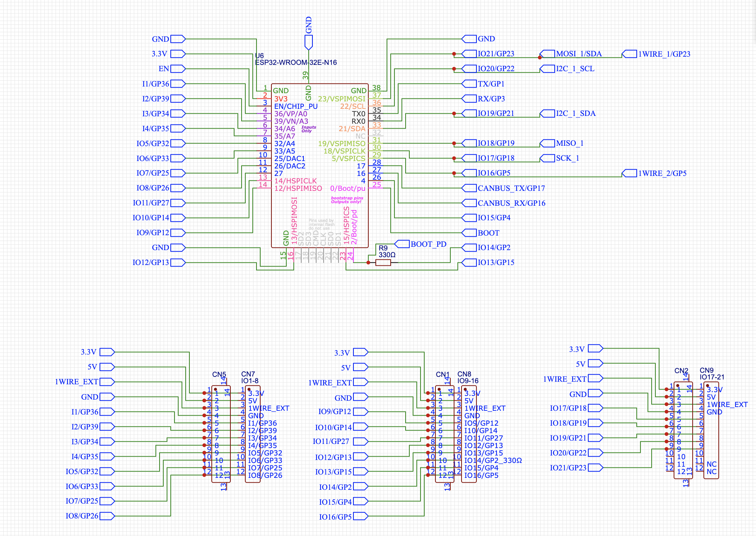Click the 21/SDA pin label
This screenshot has height=536, width=756.
pyautogui.click(x=352, y=129)
